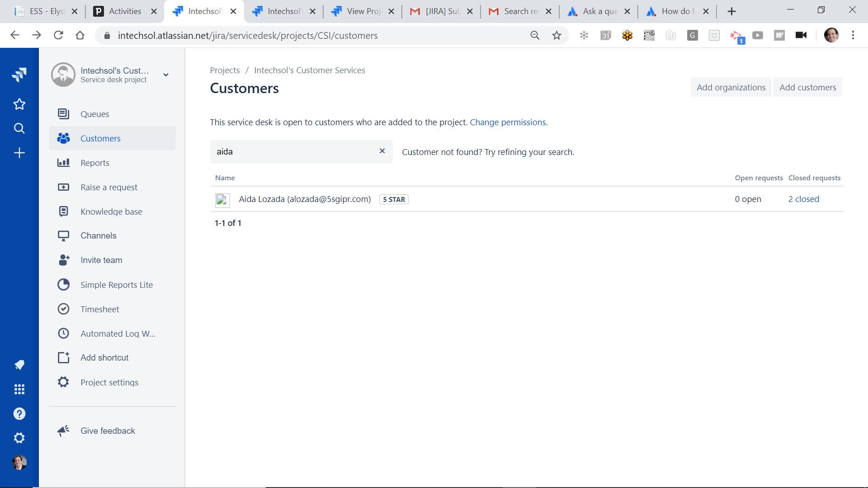This screenshot has height=488, width=868.
Task: Switch to the View Proj browser tab
Action: coord(363,11)
